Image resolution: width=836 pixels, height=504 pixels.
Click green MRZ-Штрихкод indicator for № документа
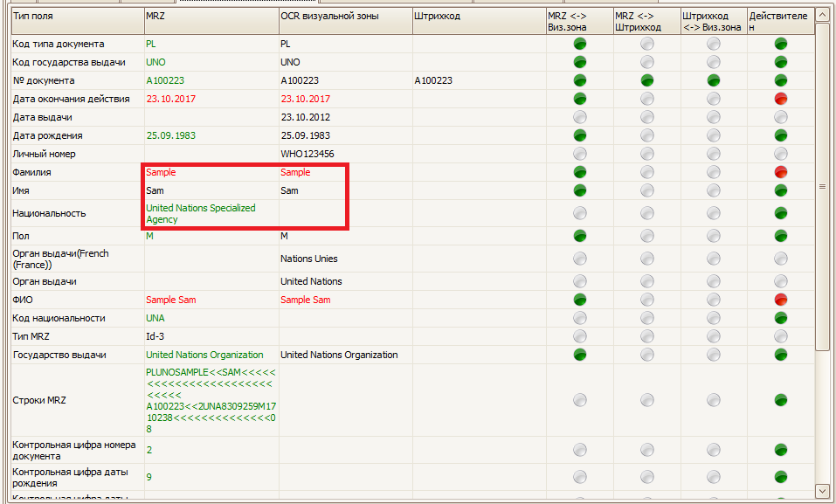tap(646, 80)
